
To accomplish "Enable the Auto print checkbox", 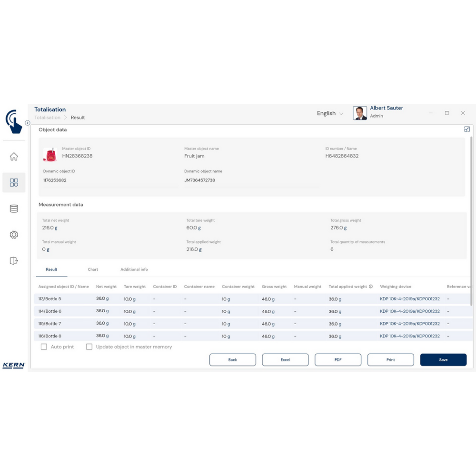I will (44, 347).
